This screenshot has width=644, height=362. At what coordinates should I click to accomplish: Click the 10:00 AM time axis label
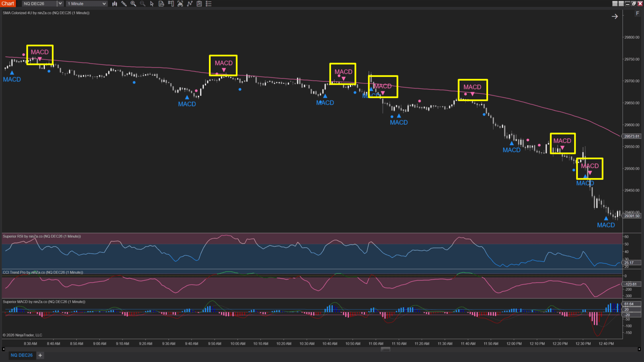[x=238, y=344]
